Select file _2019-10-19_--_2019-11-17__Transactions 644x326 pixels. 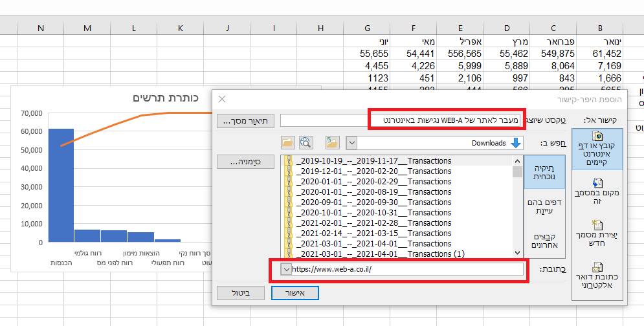pos(373,161)
